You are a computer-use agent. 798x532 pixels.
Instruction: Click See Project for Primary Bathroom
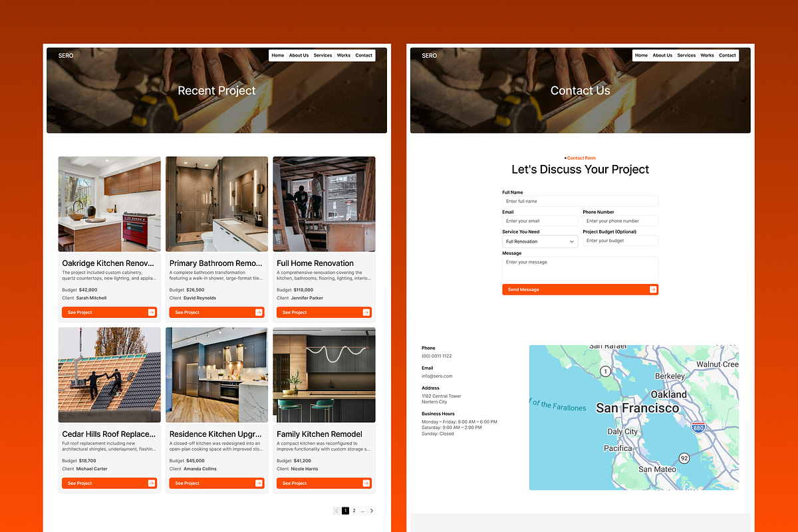coord(217,313)
